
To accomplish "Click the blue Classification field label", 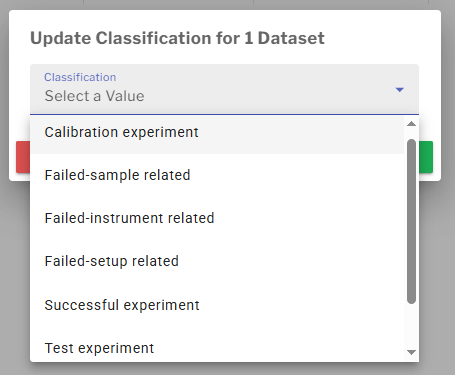I will (80, 77).
